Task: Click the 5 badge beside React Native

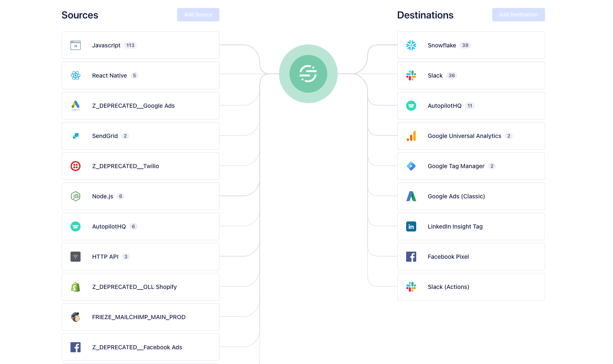Action: tap(134, 75)
